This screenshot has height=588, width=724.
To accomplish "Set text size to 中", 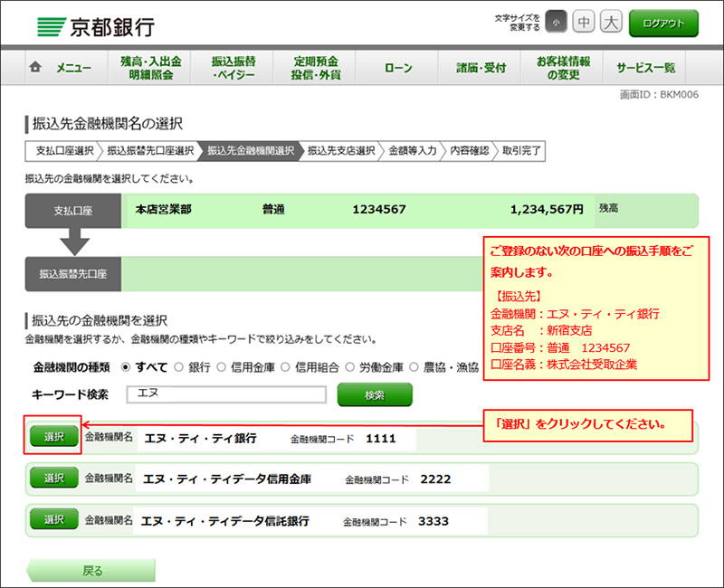I will pyautogui.click(x=584, y=22).
